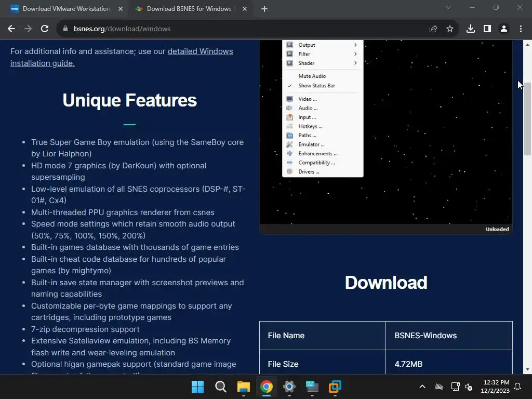The width and height of the screenshot is (532, 399).
Task: Click the Customizable per-byte game mappings item
Action: coord(131,312)
